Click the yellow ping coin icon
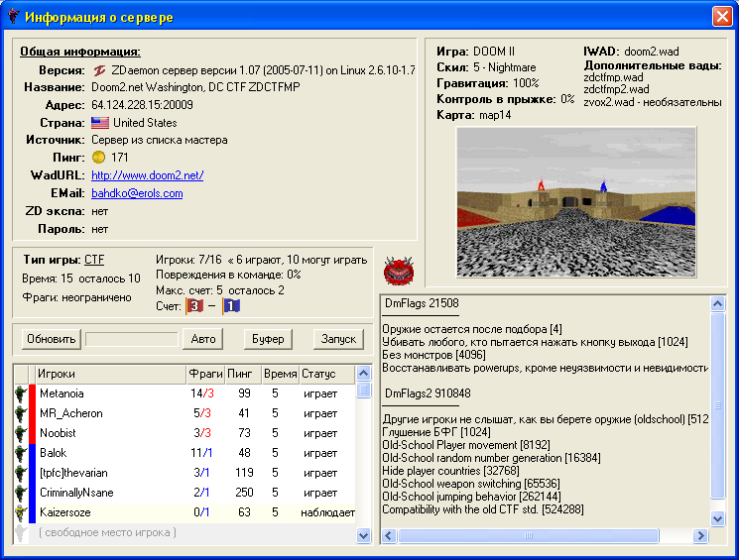Viewport: 739px width, 560px height. 98,158
